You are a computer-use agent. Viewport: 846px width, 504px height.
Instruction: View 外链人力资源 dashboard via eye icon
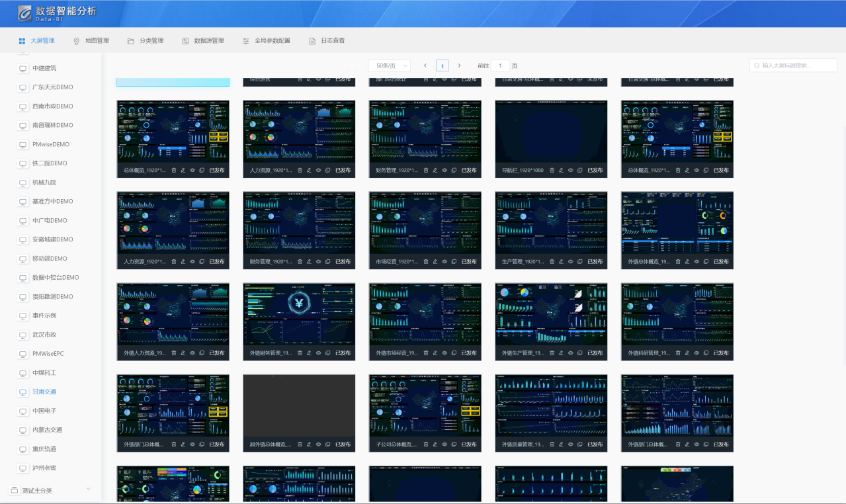(x=192, y=353)
